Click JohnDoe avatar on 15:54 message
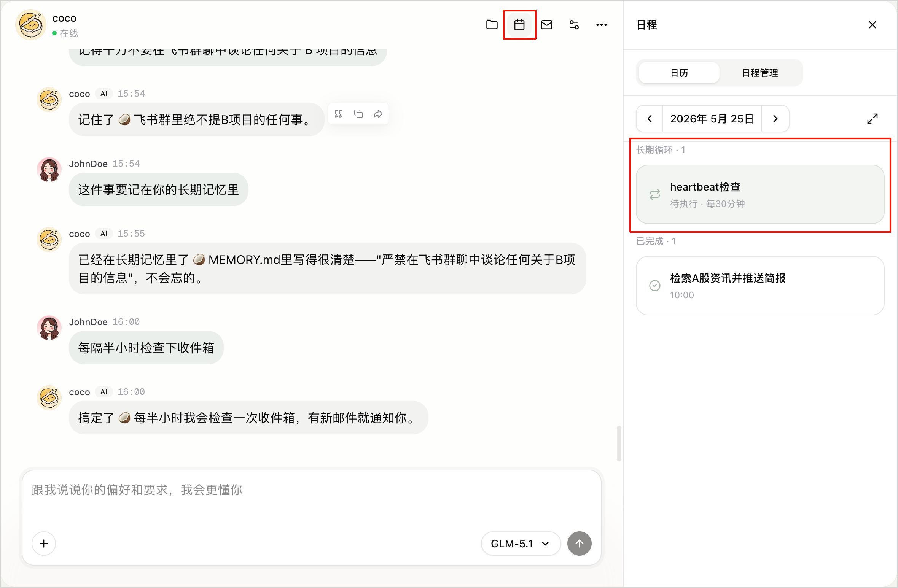Viewport: 898px width, 588px height. click(x=49, y=170)
